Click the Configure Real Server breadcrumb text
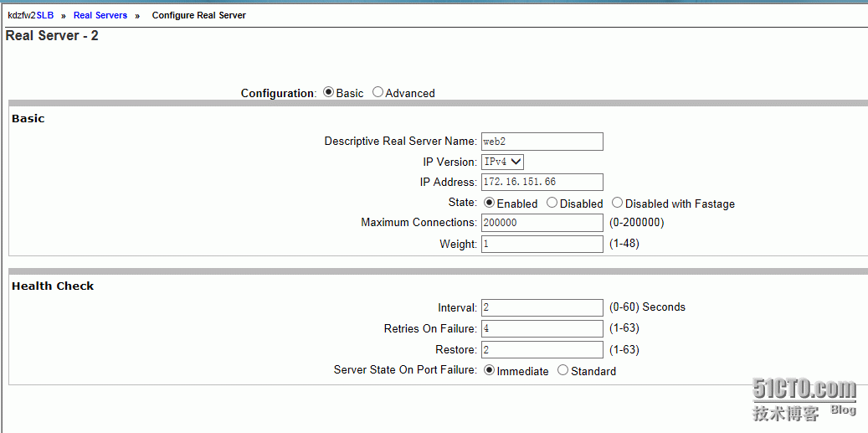 pos(199,16)
